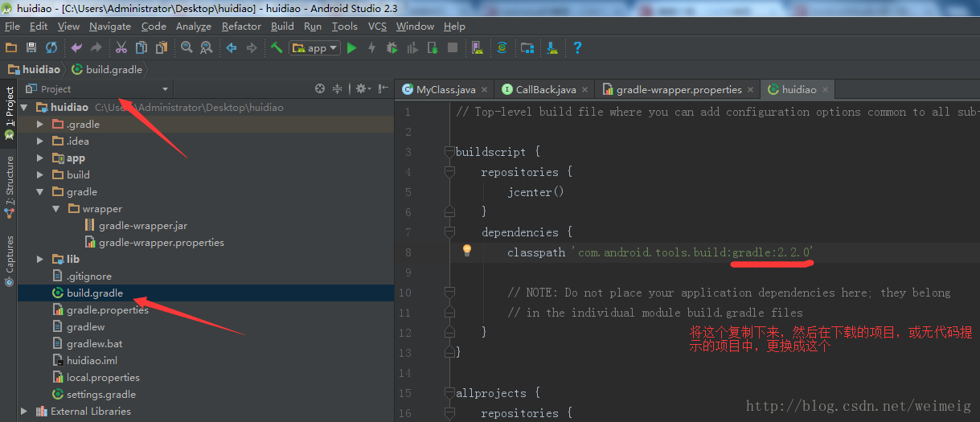Open the File menu
The width and height of the screenshot is (980, 422).
coord(12,26)
